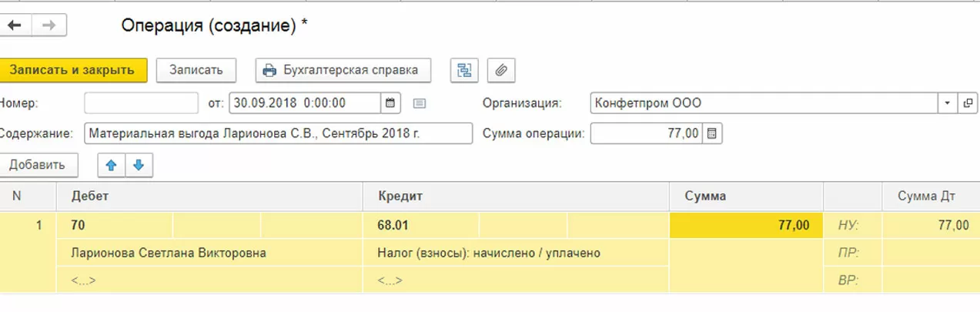Image resolution: width=980 pixels, height=312 pixels.
Task: Select the debit account 70 cell
Action: 114,226
